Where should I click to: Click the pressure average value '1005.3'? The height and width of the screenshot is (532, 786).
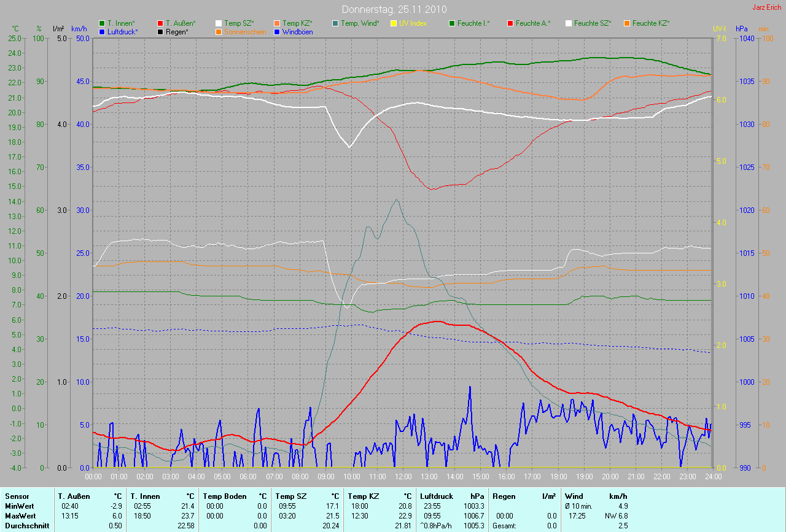[x=473, y=526]
